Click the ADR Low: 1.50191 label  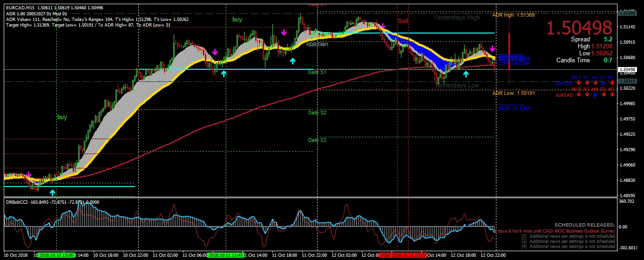pos(513,93)
